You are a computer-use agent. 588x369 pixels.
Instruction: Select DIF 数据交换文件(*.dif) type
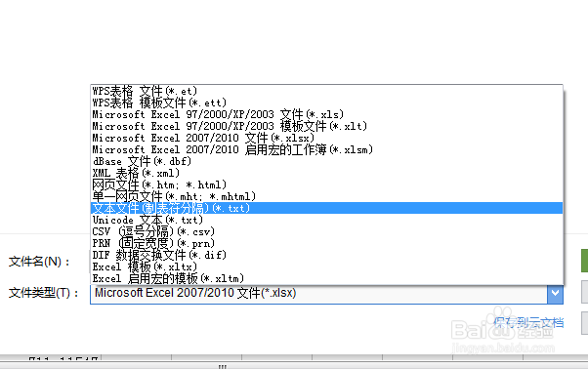point(326,255)
